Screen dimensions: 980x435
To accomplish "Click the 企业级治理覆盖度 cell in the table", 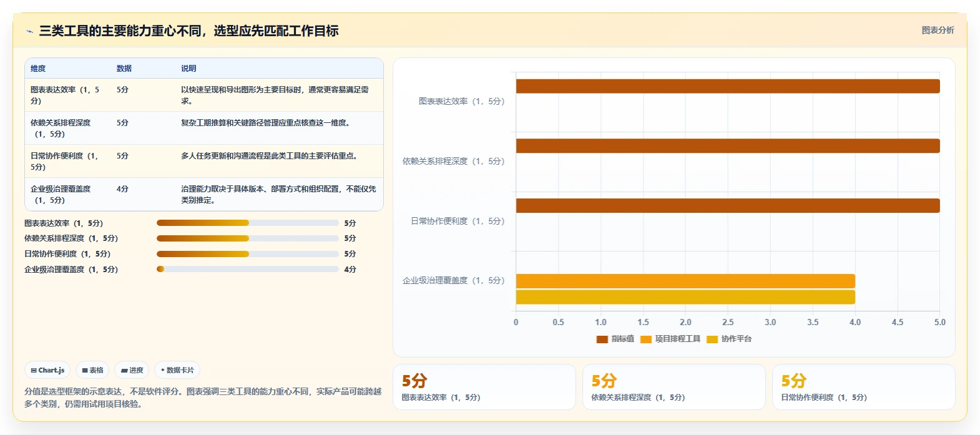I will point(67,194).
